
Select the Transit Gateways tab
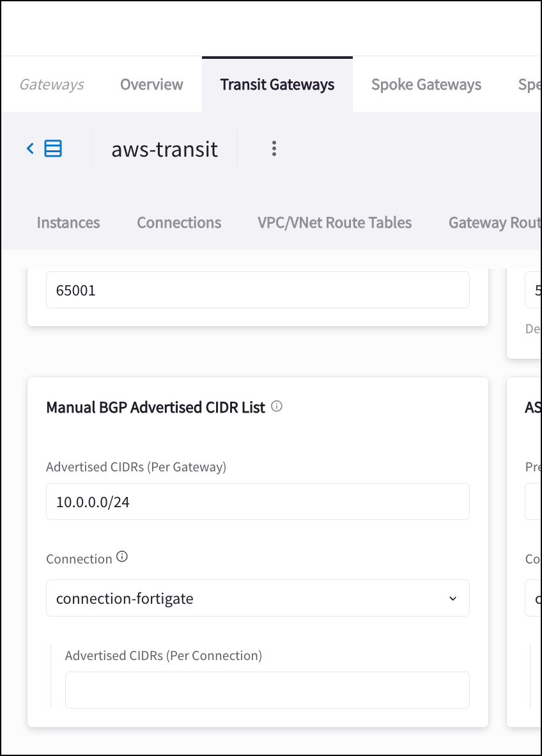pos(277,84)
